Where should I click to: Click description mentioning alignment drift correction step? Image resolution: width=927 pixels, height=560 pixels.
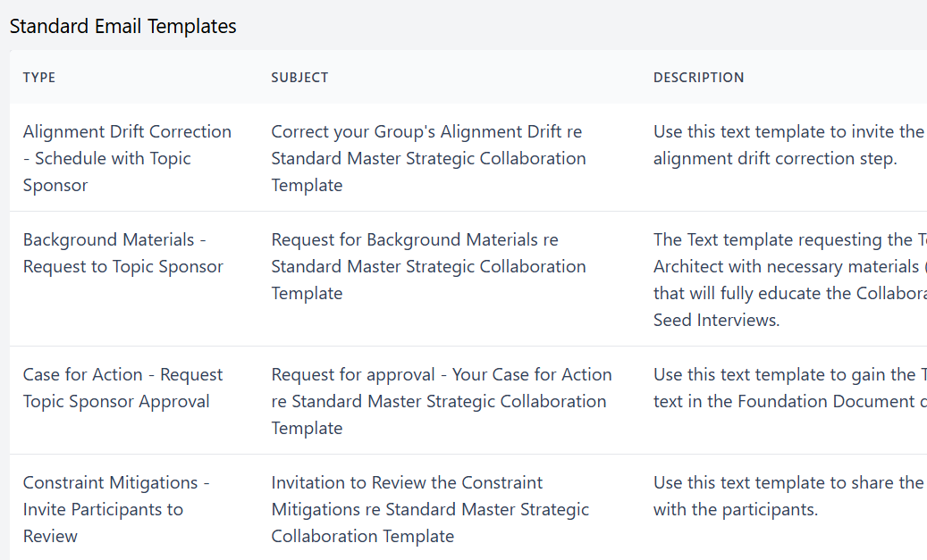(x=790, y=145)
